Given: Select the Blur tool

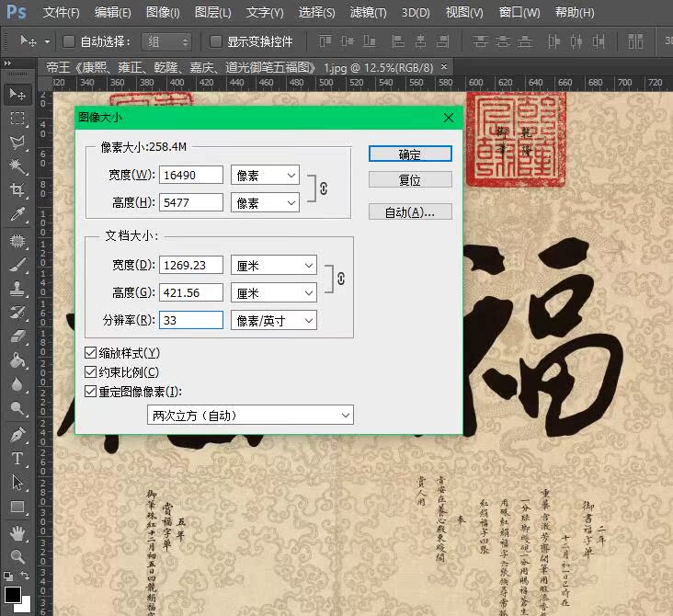Looking at the screenshot, I should pyautogui.click(x=17, y=384).
